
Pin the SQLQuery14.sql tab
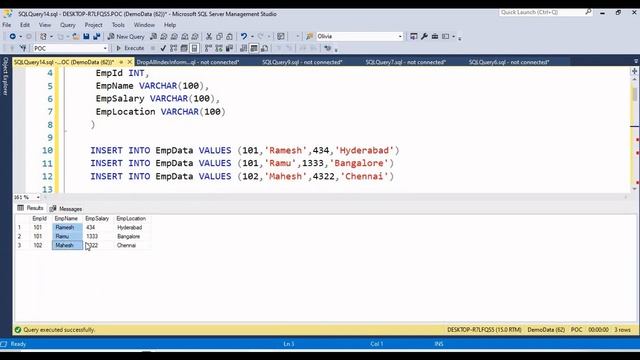point(121,62)
